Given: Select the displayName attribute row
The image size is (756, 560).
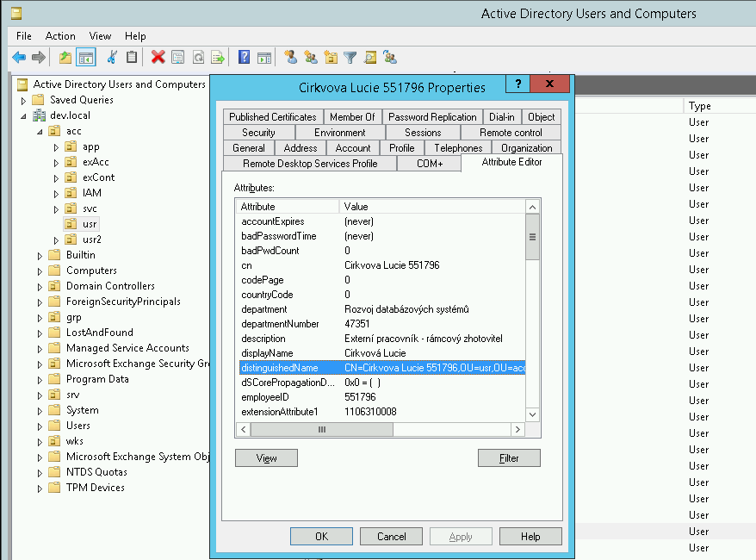Looking at the screenshot, I should pos(382,353).
